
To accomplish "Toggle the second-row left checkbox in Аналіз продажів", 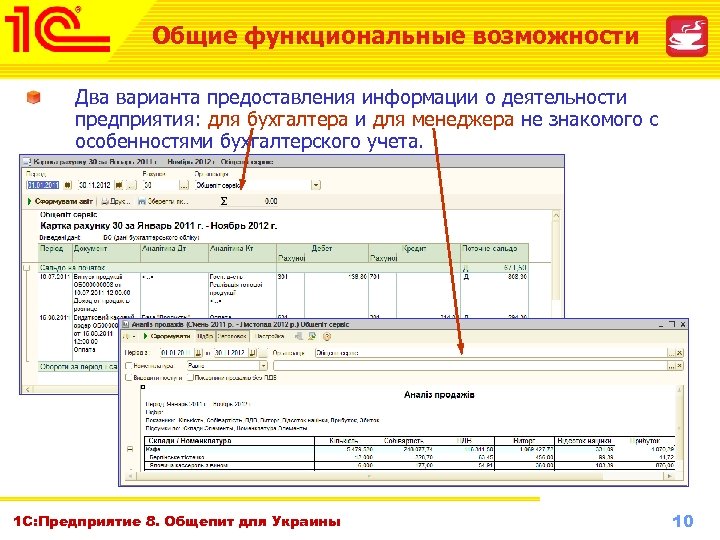I will pos(129,377).
